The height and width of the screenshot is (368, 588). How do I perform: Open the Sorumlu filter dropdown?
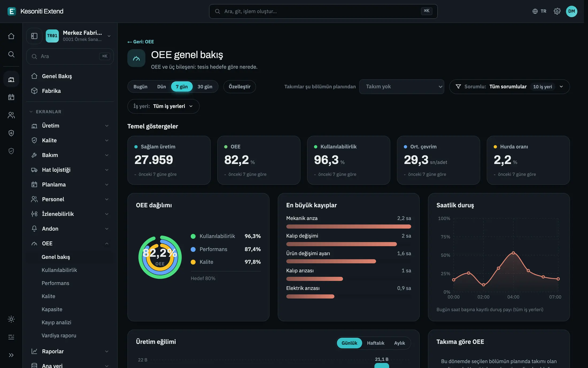click(x=509, y=87)
